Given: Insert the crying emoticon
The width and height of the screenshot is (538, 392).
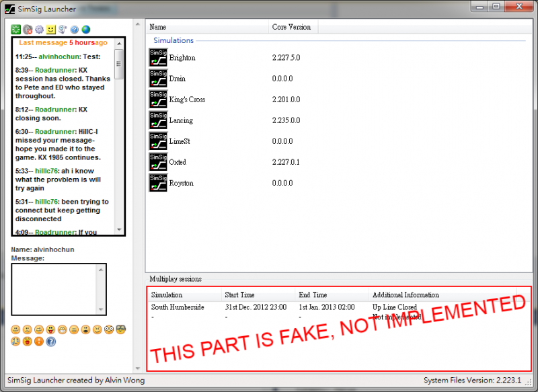Looking at the screenshot, I should [15, 342].
